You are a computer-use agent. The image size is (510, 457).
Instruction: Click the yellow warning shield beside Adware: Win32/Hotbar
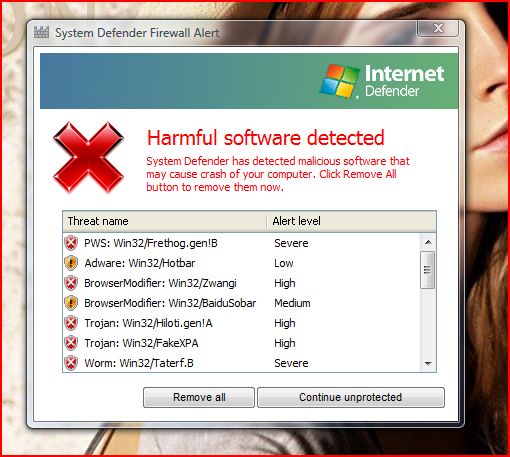coord(71,263)
